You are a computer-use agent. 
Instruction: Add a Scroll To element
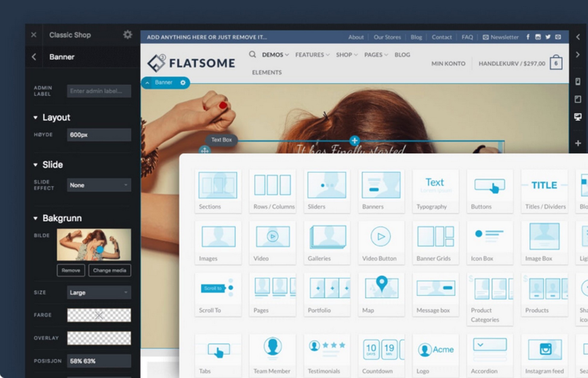click(x=218, y=295)
